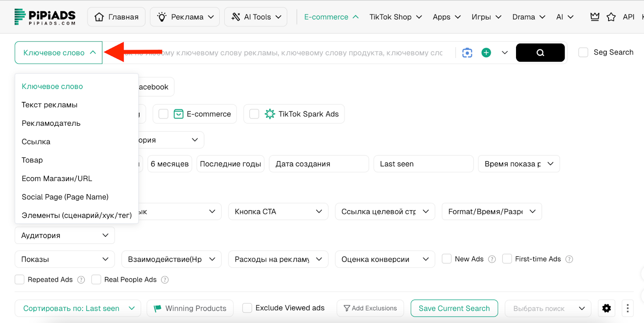Select Рекламодатель from the list
This screenshot has height=323, width=644.
(76, 123)
